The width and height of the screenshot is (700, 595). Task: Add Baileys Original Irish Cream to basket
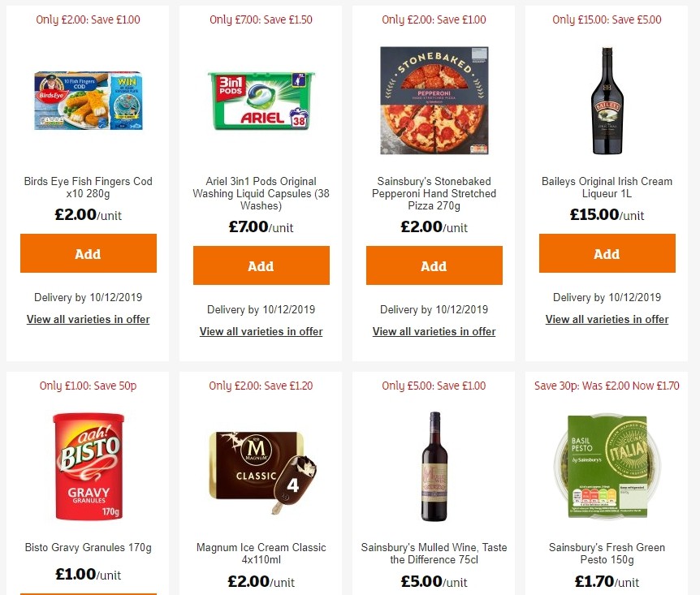607,253
